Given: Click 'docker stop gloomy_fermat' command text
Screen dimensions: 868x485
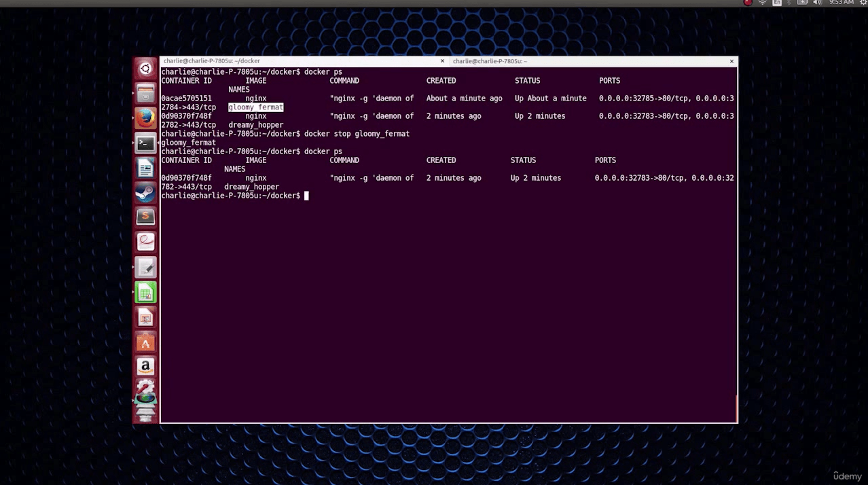Looking at the screenshot, I should [357, 134].
